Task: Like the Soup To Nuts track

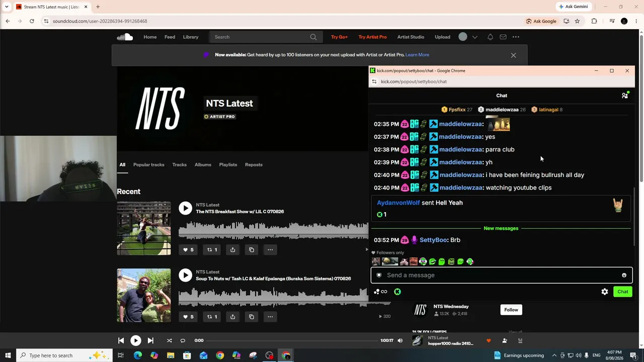Action: 188,317
